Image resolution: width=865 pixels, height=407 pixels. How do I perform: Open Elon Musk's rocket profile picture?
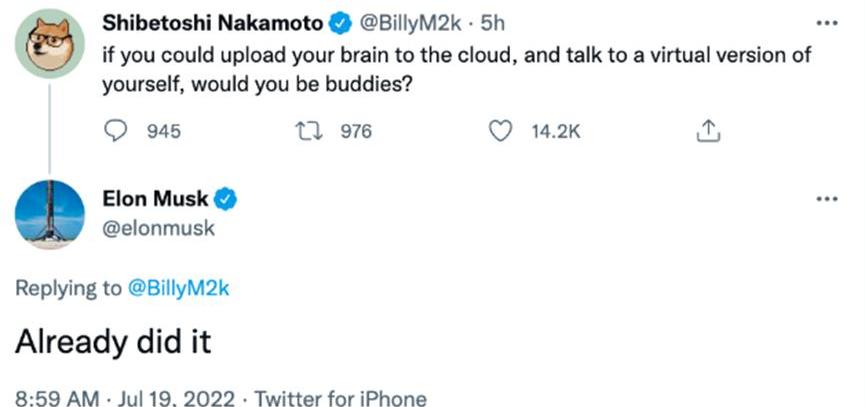coord(50,211)
